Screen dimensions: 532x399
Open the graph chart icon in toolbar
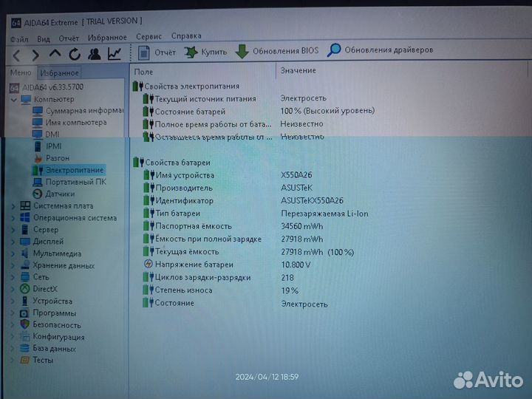pyautogui.click(x=115, y=53)
